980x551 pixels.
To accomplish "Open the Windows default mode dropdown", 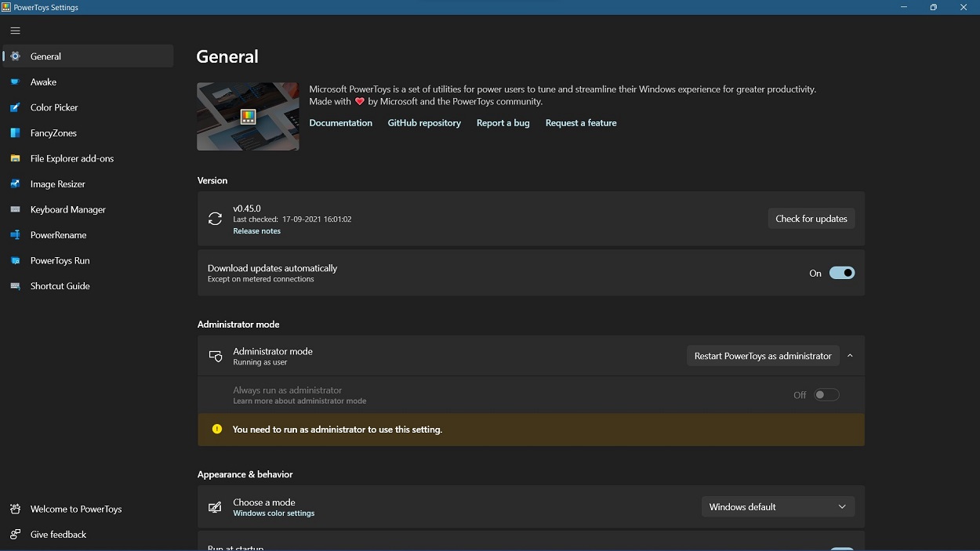I will tap(778, 507).
